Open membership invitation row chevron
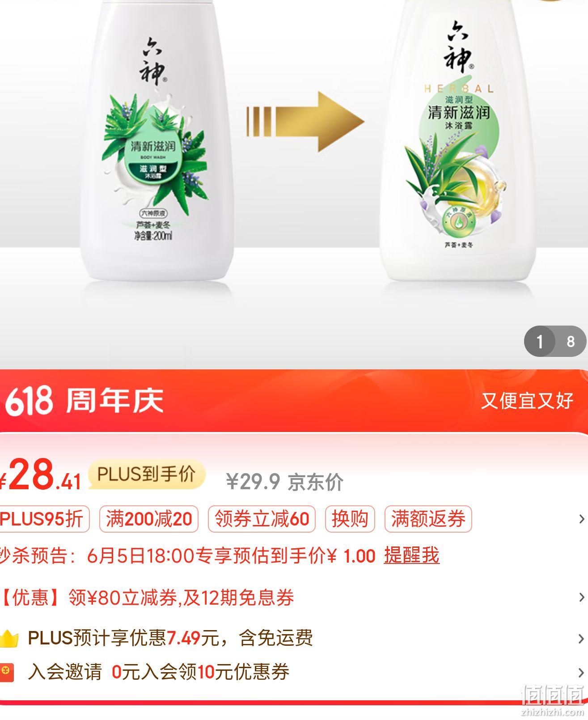The image size is (588, 720). pyautogui.click(x=581, y=673)
